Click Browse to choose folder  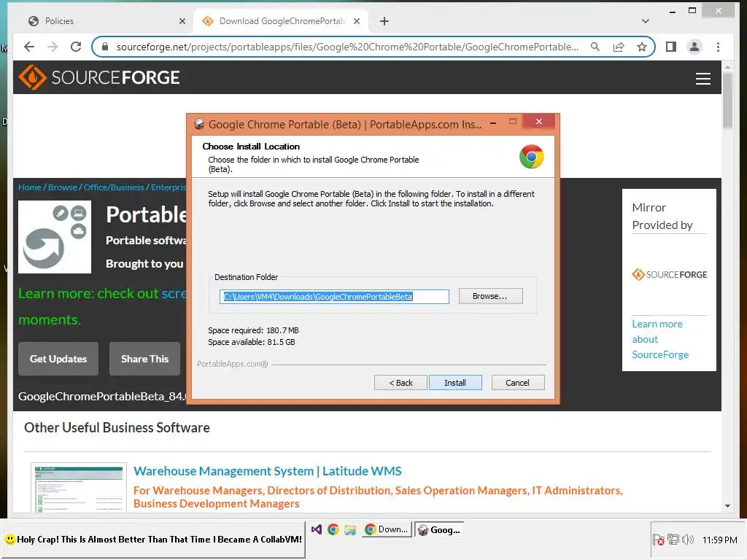490,296
